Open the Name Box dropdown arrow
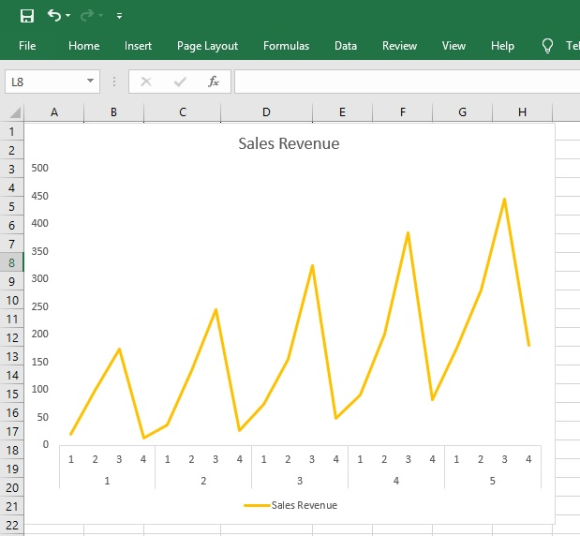Viewport: 580px width, 536px height. click(x=90, y=81)
